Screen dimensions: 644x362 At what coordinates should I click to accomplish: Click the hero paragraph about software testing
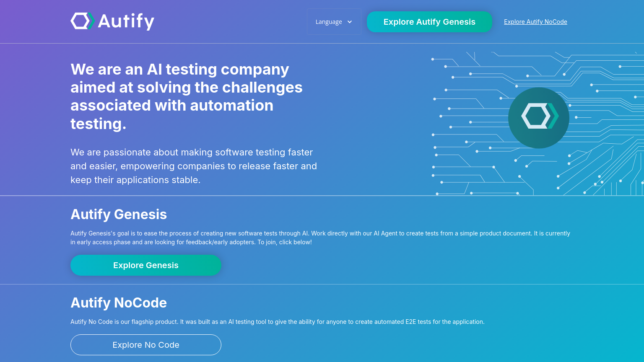point(193,166)
